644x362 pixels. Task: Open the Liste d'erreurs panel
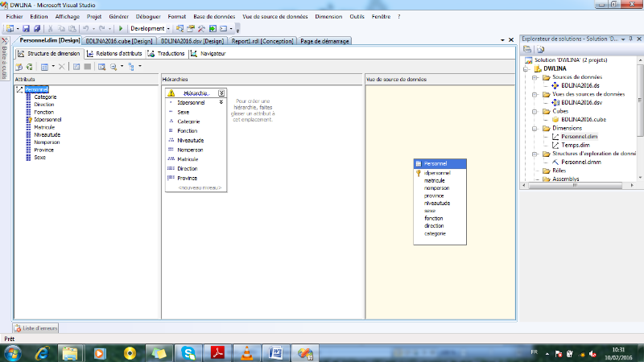(x=35, y=327)
